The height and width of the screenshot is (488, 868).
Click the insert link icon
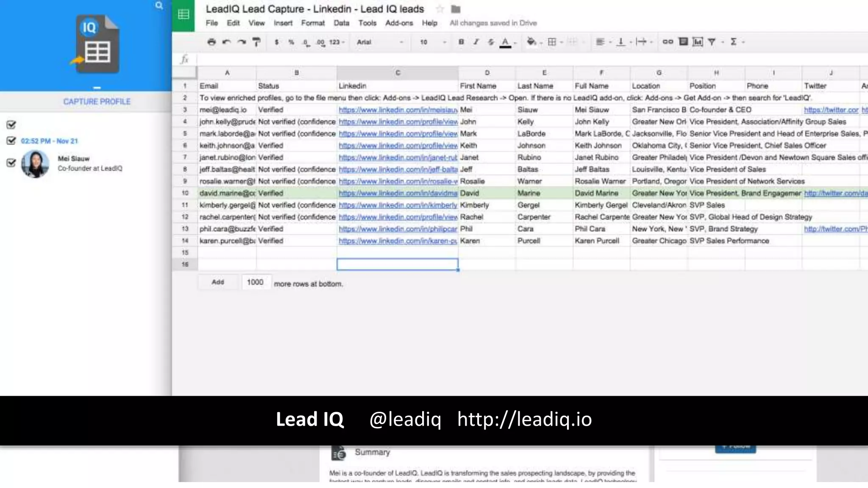click(668, 42)
